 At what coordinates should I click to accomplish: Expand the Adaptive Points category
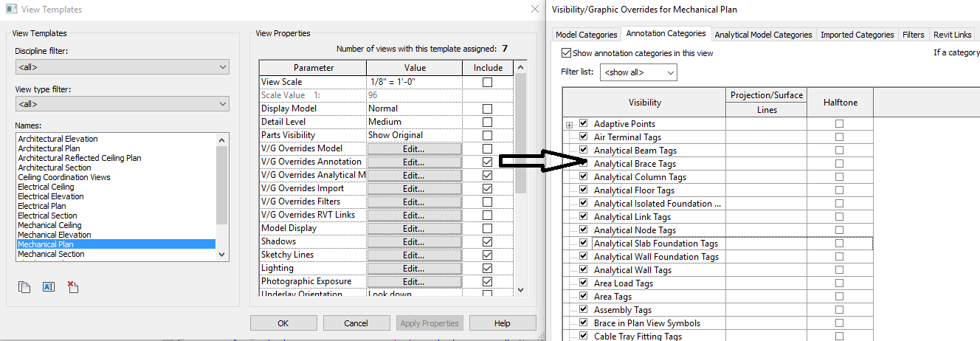[x=569, y=124]
